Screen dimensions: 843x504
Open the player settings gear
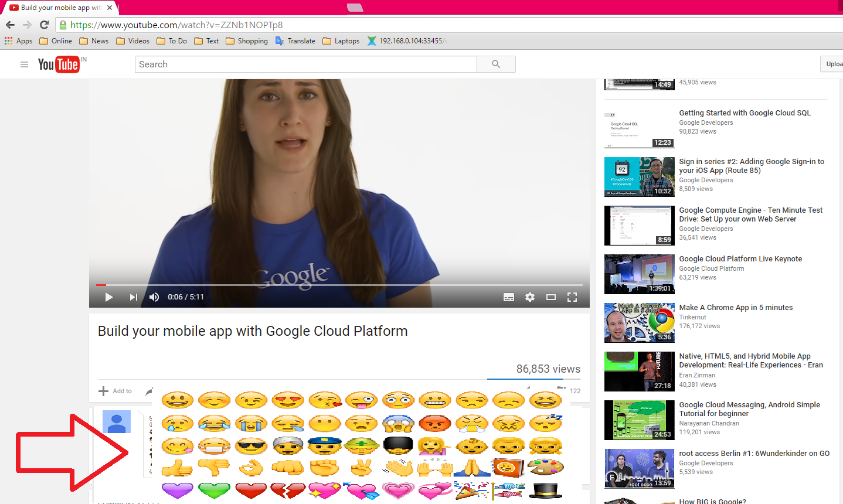(530, 297)
